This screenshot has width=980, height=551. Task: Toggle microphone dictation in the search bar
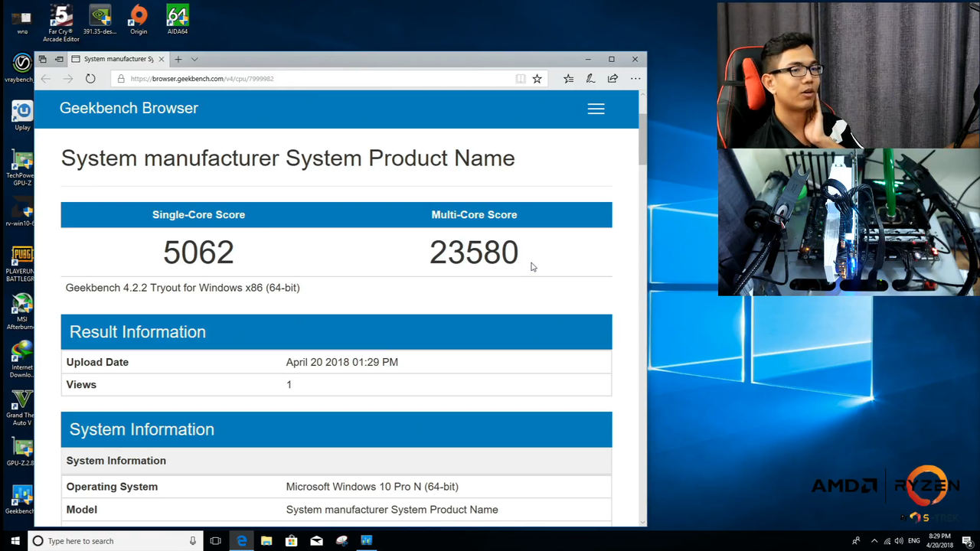[x=192, y=541]
